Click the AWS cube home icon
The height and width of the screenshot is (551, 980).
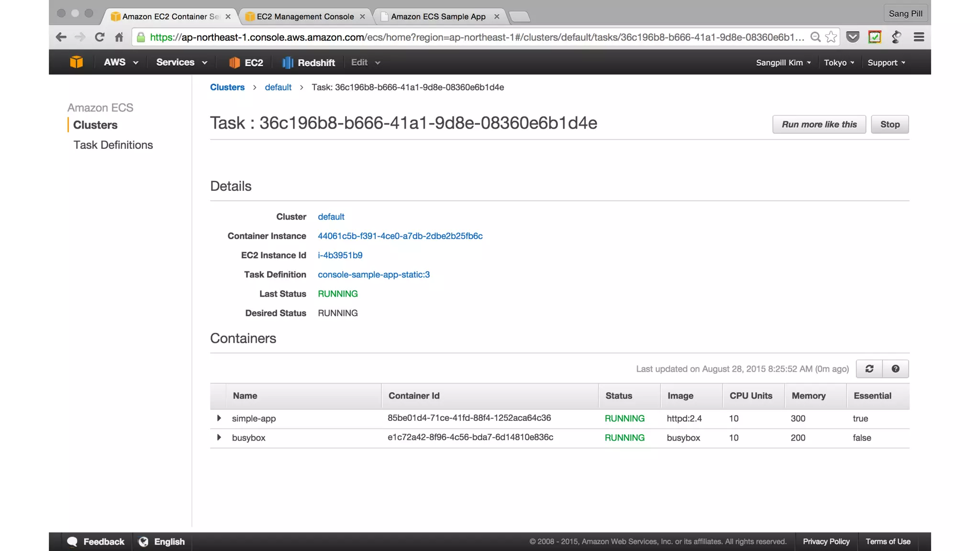tap(76, 62)
